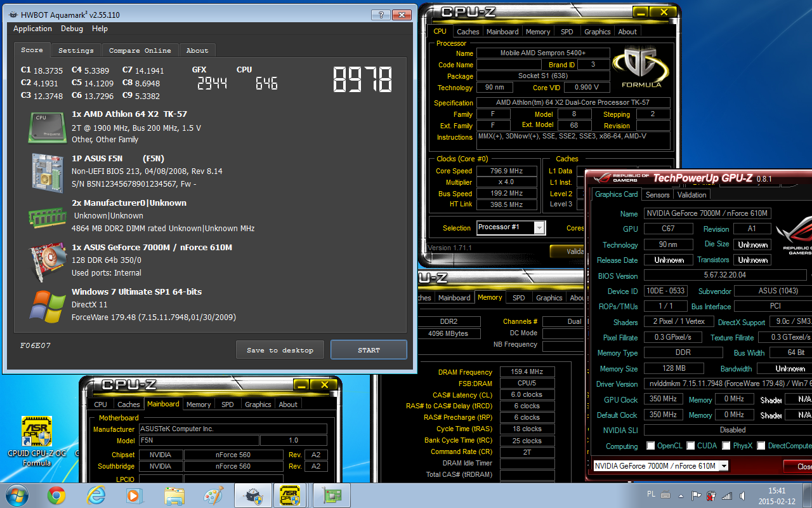Click the graphics card icon in Aquamark
Viewport: 812px width, 508px height.
click(48, 260)
